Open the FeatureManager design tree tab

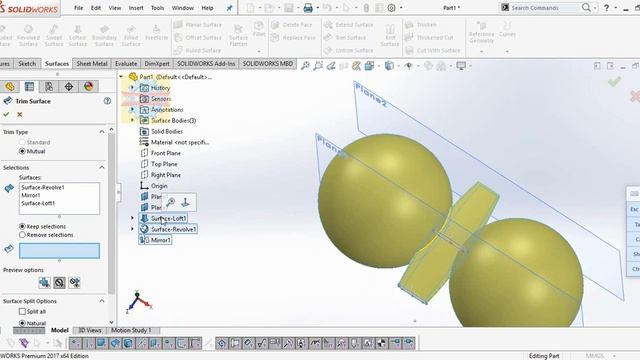pos(10,86)
